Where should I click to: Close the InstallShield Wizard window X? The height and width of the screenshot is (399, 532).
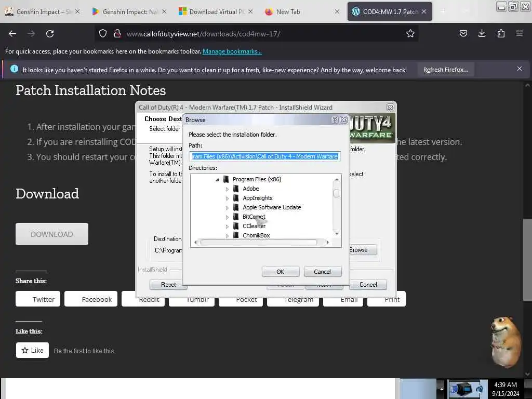[x=390, y=108]
